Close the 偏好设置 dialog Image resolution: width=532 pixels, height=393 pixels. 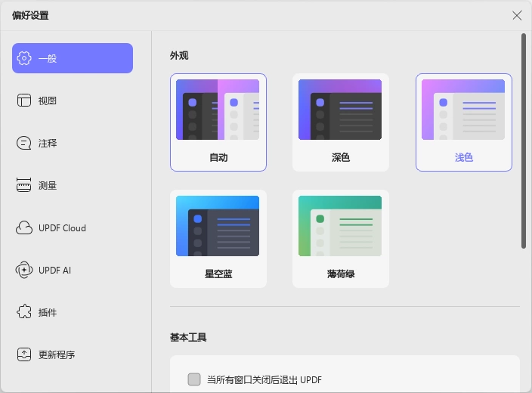pos(517,15)
